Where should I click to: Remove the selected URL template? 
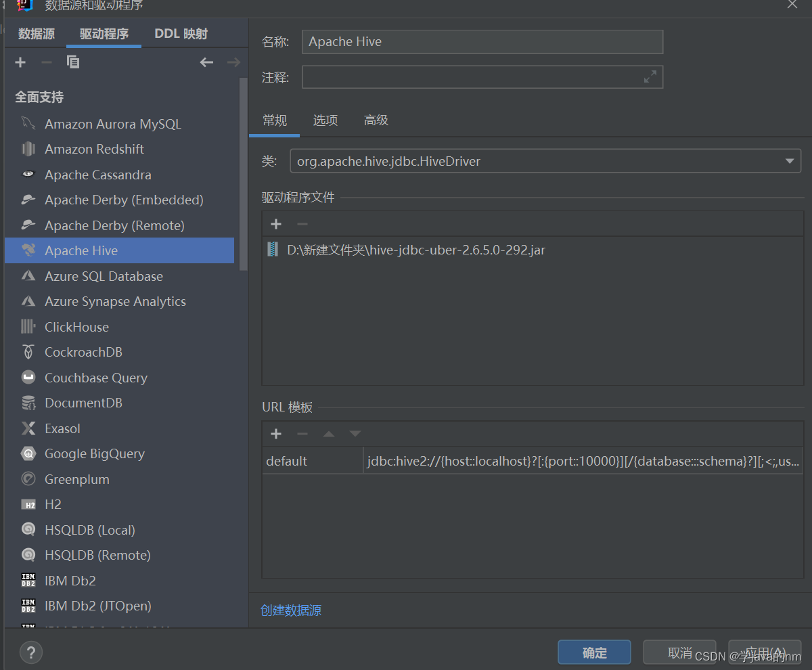click(302, 434)
